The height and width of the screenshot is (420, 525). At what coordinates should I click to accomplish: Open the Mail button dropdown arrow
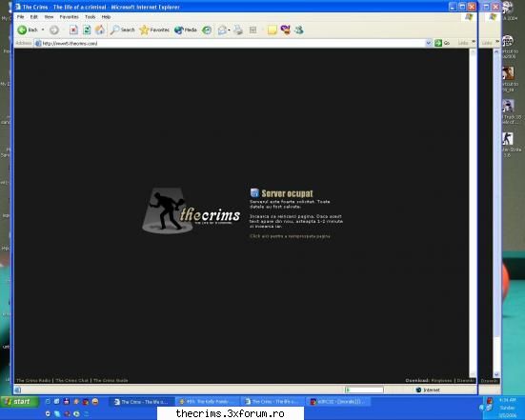pos(229,30)
